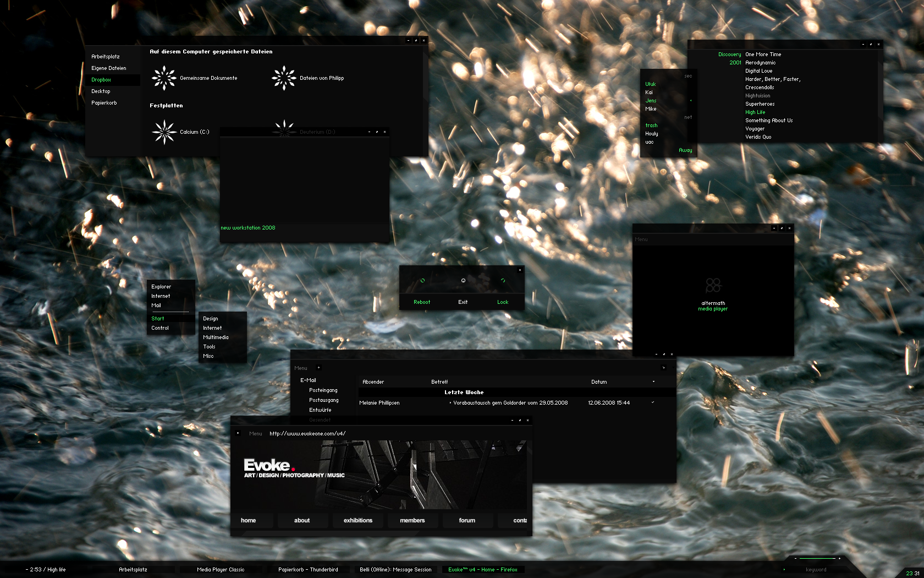Click the Lock label button
The height and width of the screenshot is (578, 924).
503,302
